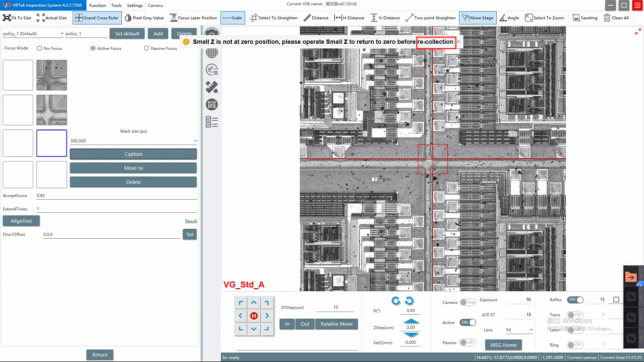Select the Actual Size tool
The image size is (644, 362).
point(52,18)
